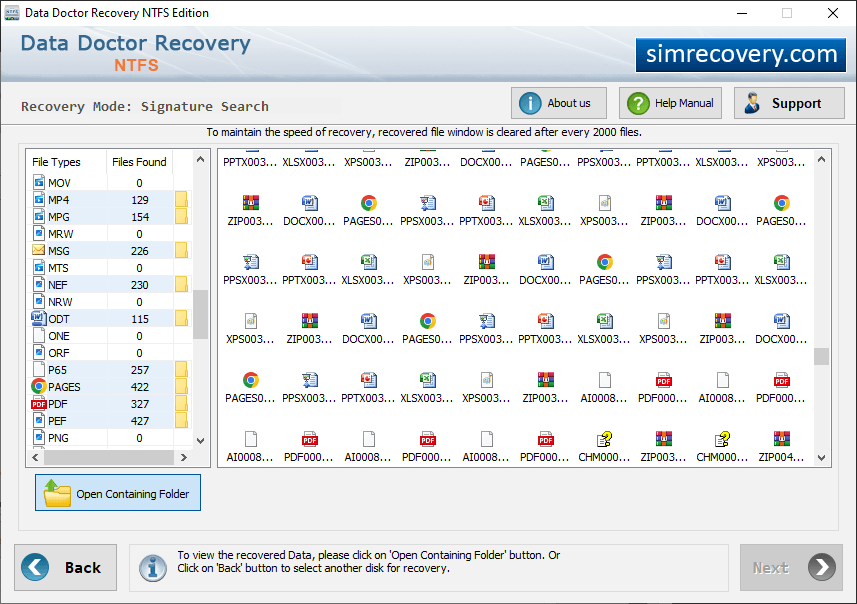
Task: Click the count 427 for PEF
Action: click(x=140, y=421)
